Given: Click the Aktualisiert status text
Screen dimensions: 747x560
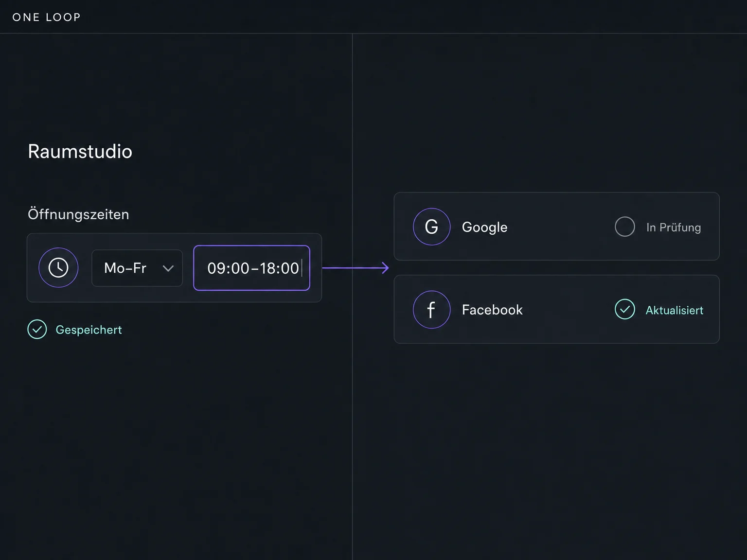Looking at the screenshot, I should 675,310.
